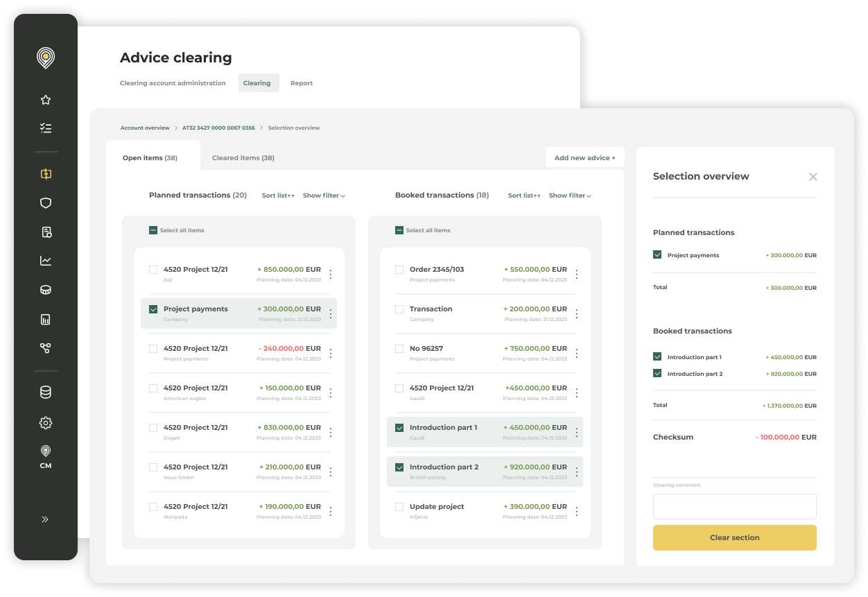Click the Account overview breadcrumb link
868x597 pixels.
pos(145,128)
